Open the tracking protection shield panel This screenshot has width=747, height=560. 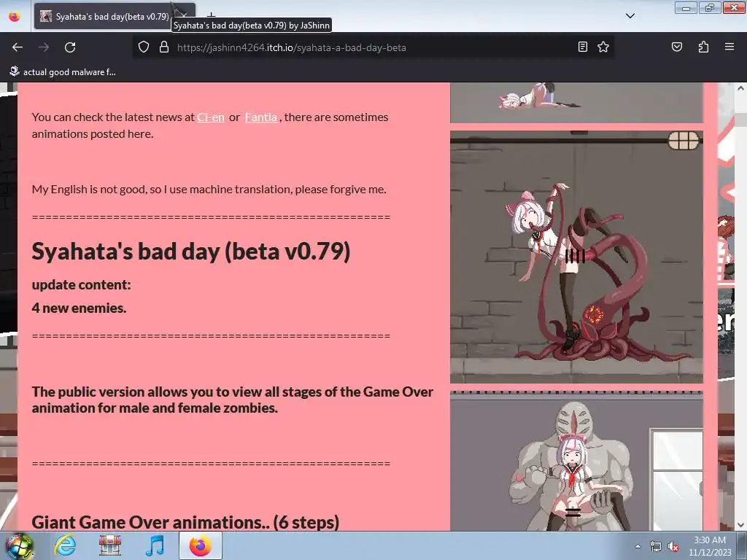(x=144, y=47)
